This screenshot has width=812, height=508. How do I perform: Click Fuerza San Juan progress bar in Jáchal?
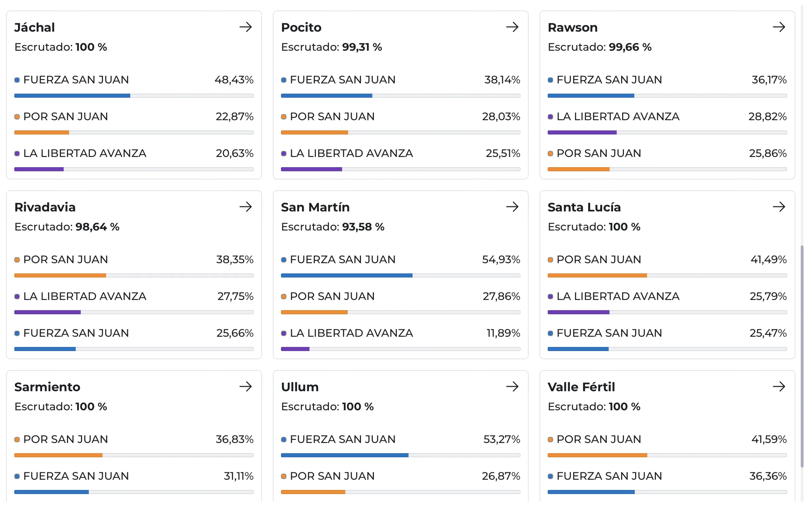pyautogui.click(x=134, y=96)
